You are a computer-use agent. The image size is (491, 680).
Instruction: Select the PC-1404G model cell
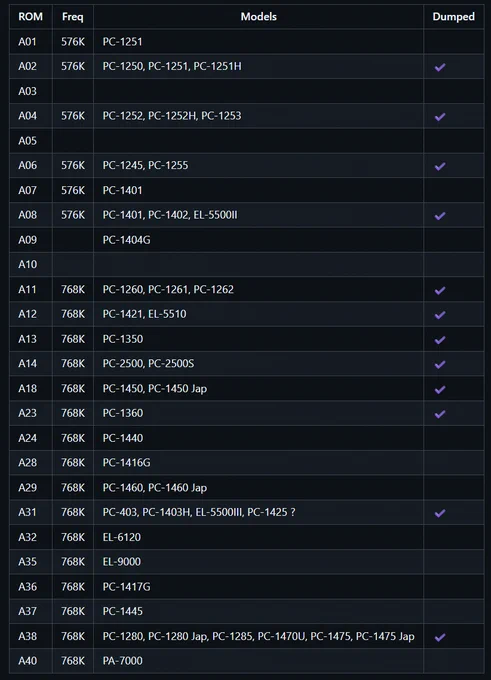click(x=259, y=240)
